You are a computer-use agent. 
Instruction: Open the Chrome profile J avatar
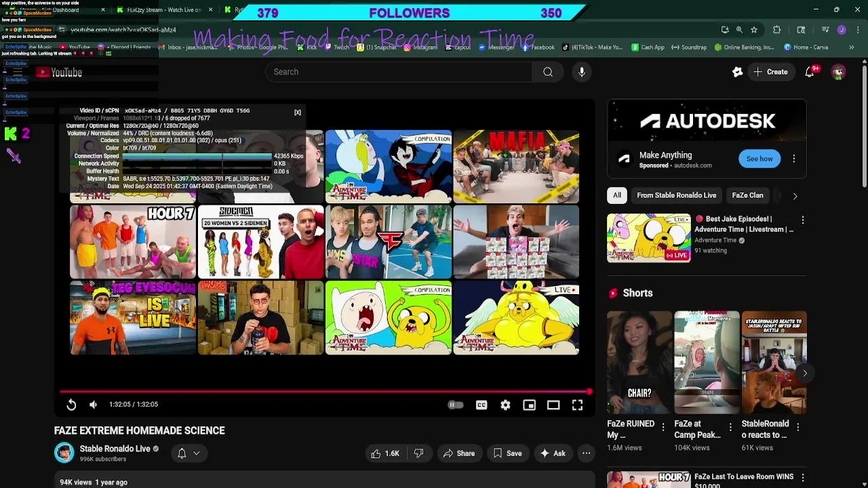[842, 30]
